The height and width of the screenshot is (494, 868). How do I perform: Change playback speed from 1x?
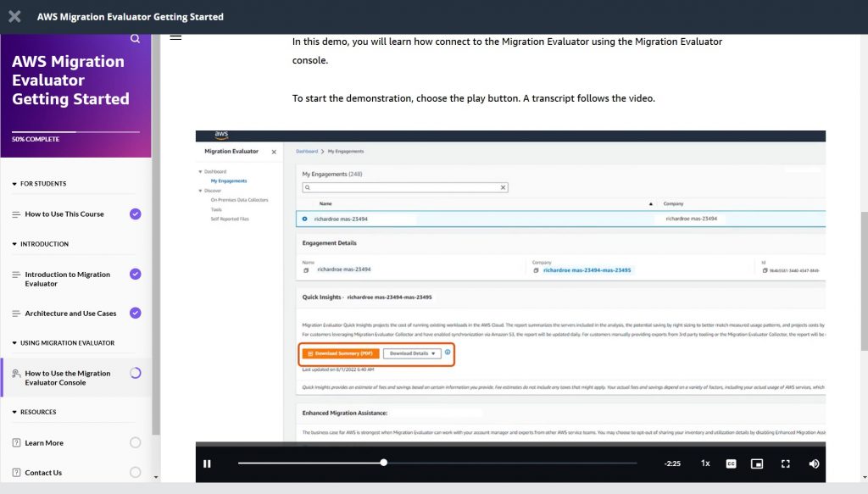(x=705, y=463)
